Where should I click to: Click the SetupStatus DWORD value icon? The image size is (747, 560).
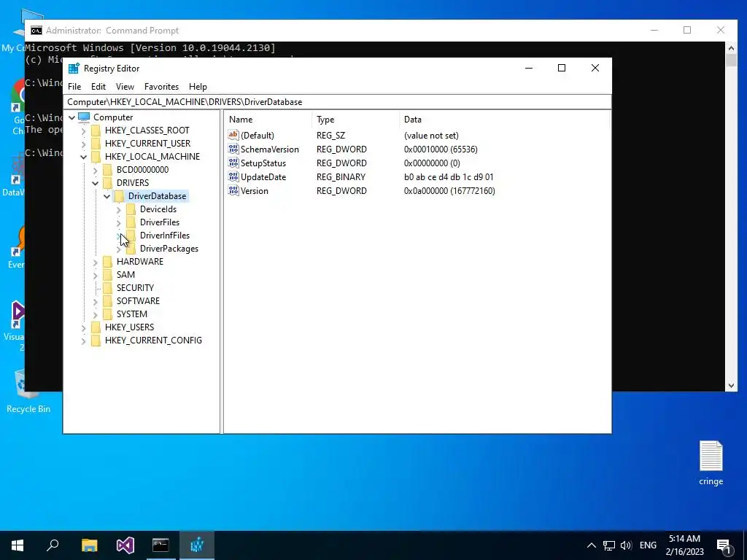tap(233, 163)
